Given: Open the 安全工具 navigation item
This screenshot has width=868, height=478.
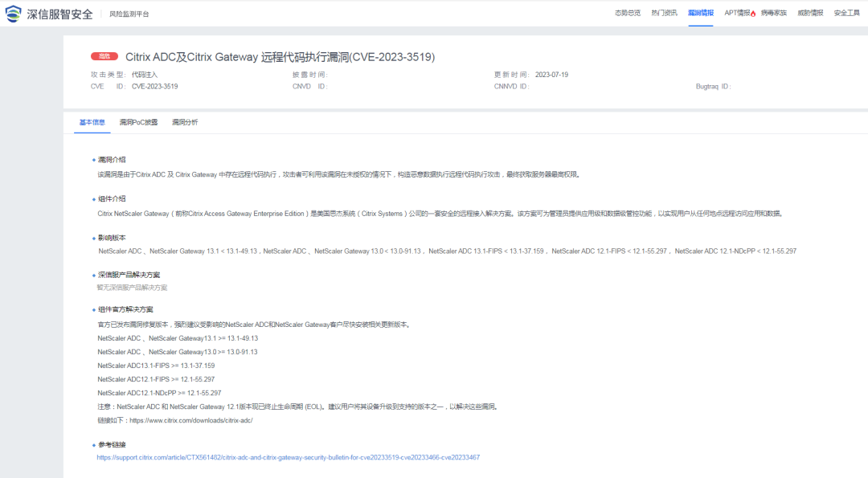Looking at the screenshot, I should (846, 13).
